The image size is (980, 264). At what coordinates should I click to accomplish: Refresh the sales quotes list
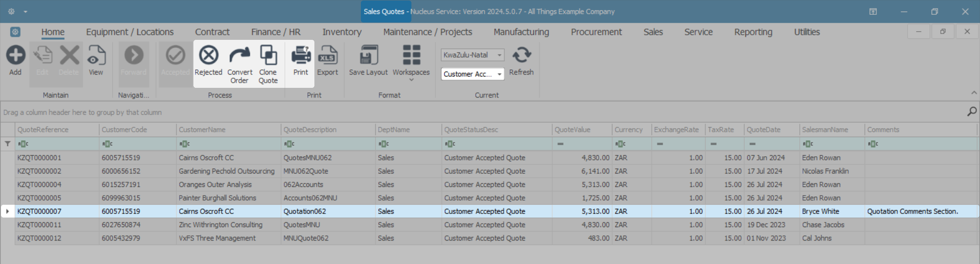[521, 56]
